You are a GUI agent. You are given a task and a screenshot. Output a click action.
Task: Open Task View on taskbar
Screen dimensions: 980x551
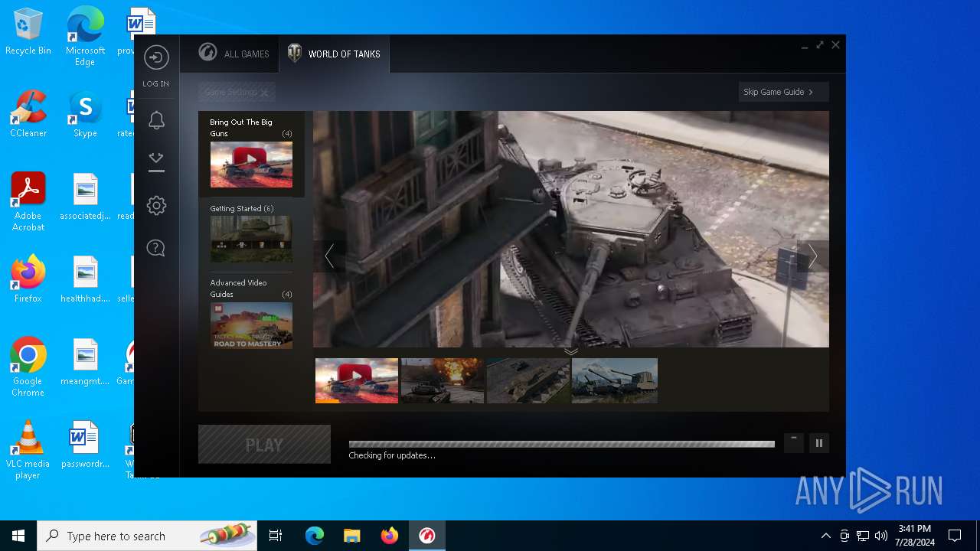(x=276, y=536)
